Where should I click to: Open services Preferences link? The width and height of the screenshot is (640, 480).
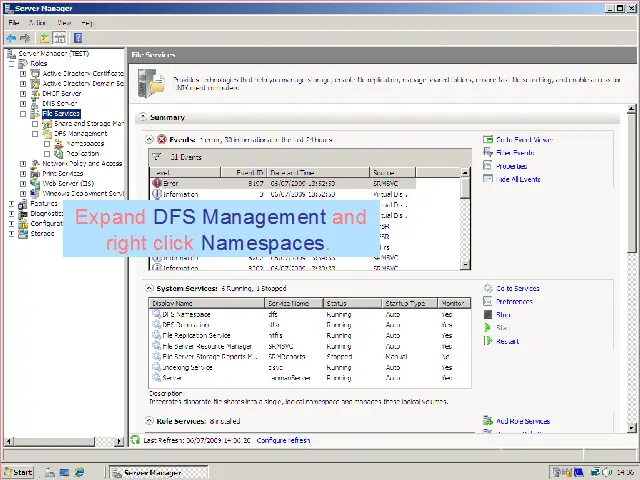514,302
